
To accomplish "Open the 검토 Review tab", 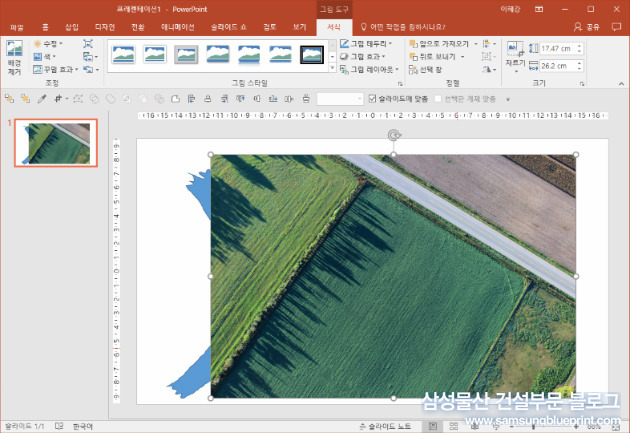I will click(270, 27).
